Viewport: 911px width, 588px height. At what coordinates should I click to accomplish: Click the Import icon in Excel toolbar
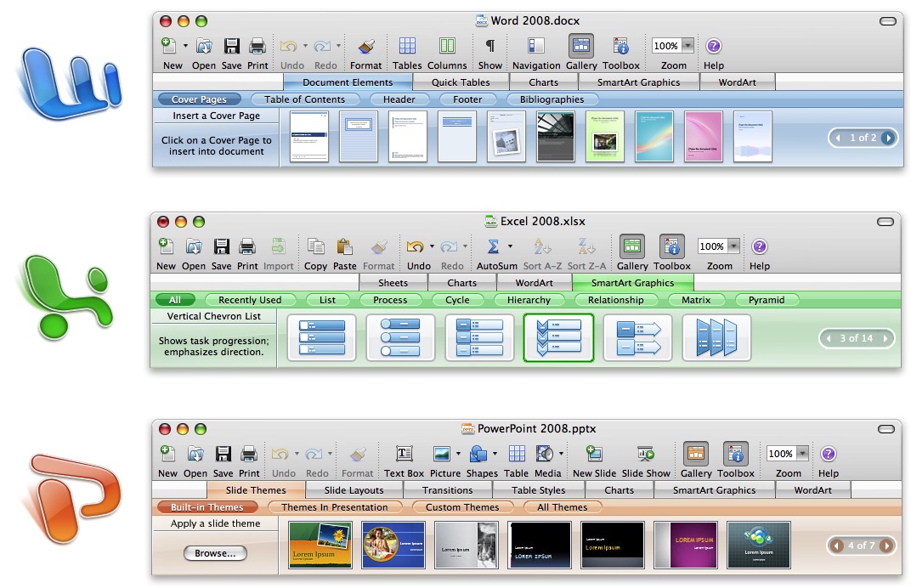tap(279, 246)
